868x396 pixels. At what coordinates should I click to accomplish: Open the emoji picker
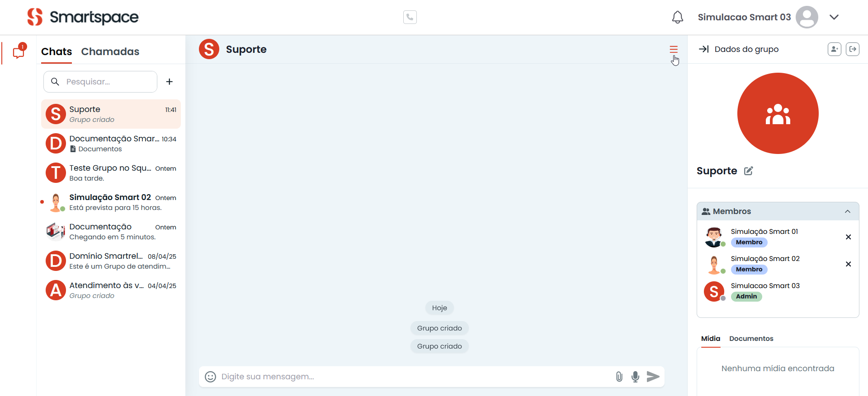point(210,377)
